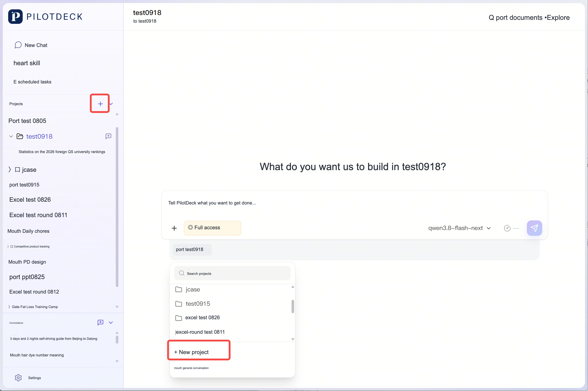
Task: Open scheduled tasks in sidebar
Action: pyautogui.click(x=32, y=82)
